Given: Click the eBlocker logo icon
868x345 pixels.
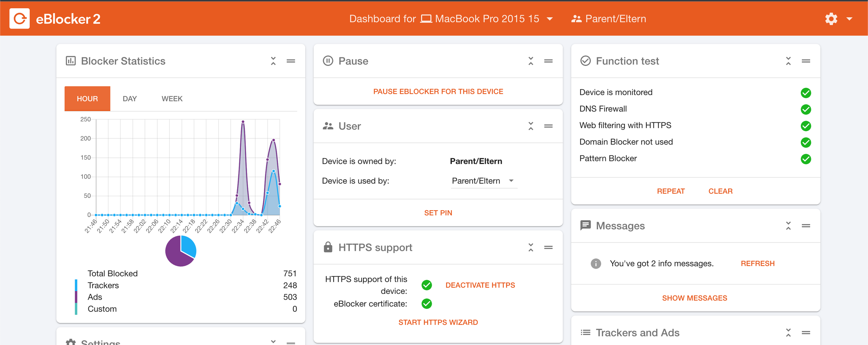Looking at the screenshot, I should [x=19, y=19].
